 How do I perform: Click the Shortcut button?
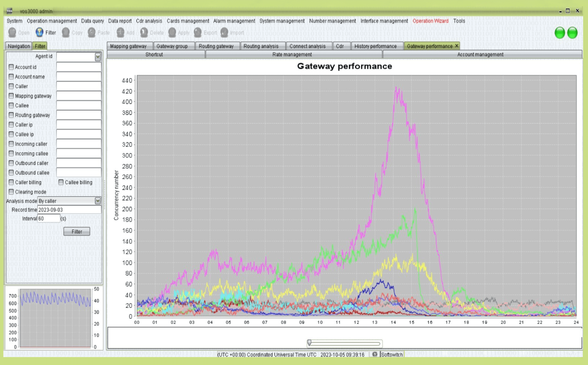click(156, 55)
